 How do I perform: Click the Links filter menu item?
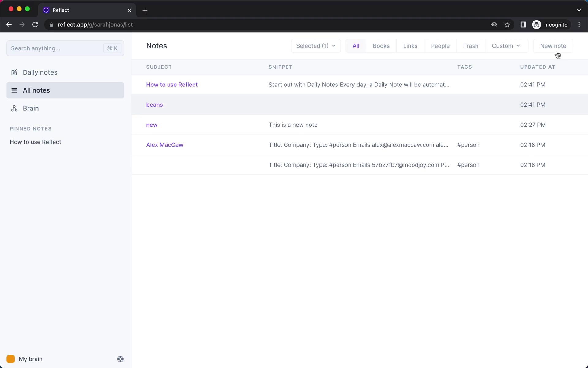click(410, 46)
